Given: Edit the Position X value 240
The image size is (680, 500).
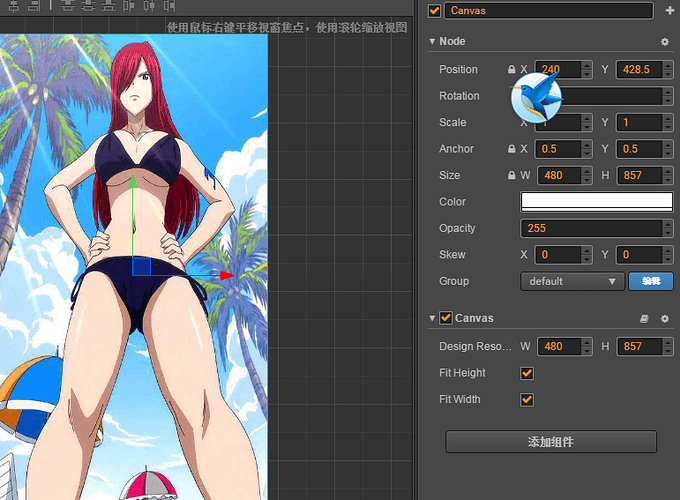Looking at the screenshot, I should click(558, 69).
